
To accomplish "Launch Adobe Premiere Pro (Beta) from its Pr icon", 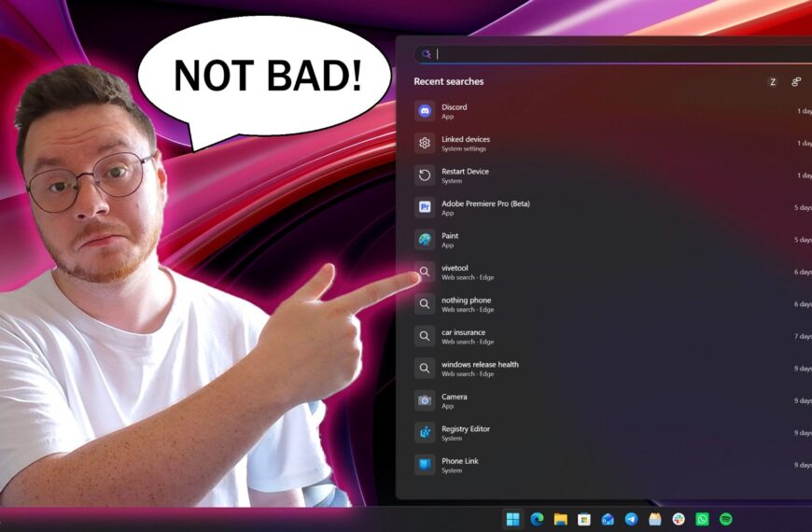I will (x=425, y=207).
